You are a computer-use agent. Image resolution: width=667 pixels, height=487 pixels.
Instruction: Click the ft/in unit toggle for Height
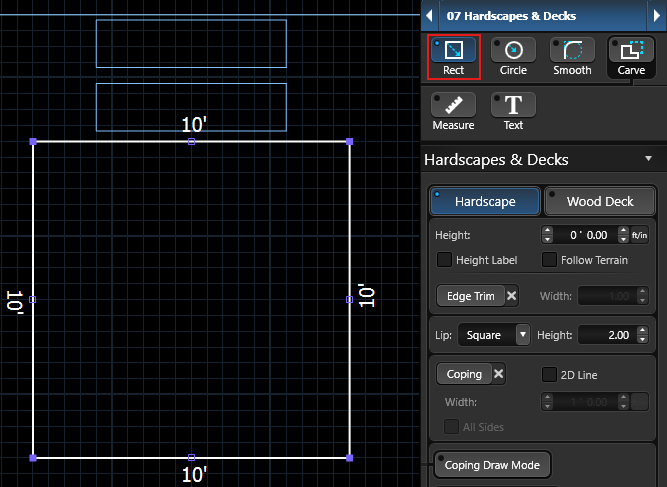(x=639, y=235)
